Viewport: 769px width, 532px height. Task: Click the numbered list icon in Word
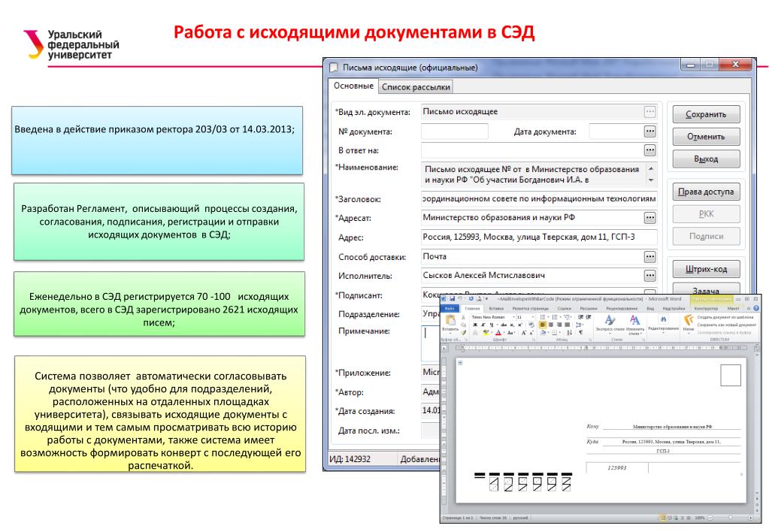(x=555, y=317)
